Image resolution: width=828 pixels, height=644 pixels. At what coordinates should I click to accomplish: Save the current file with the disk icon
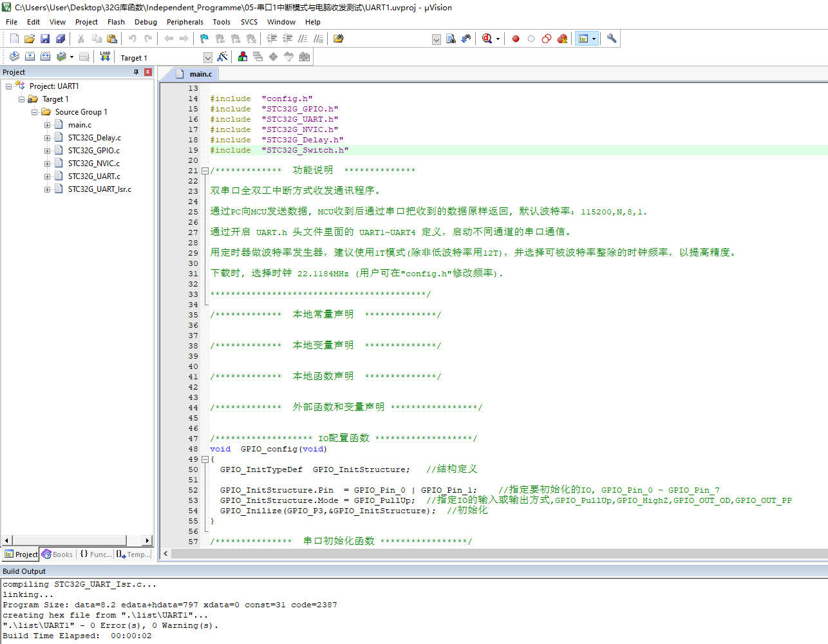tap(45, 39)
